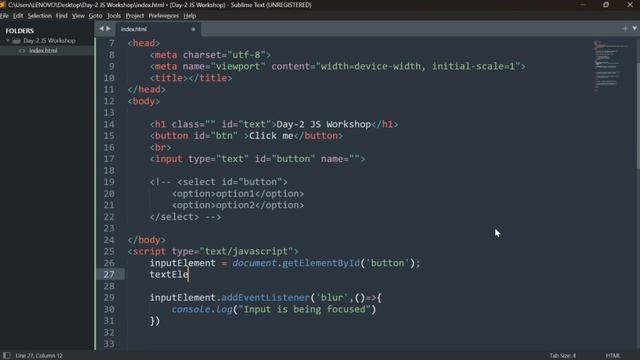Change the Tab Size setting
The image size is (640, 360).
562,356
